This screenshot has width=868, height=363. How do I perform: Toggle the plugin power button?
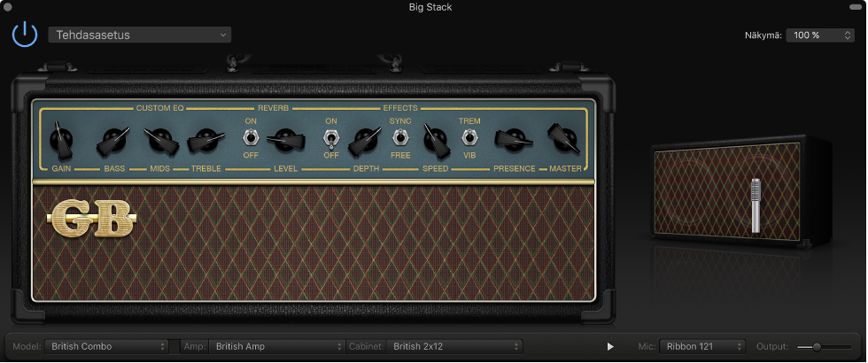point(25,35)
